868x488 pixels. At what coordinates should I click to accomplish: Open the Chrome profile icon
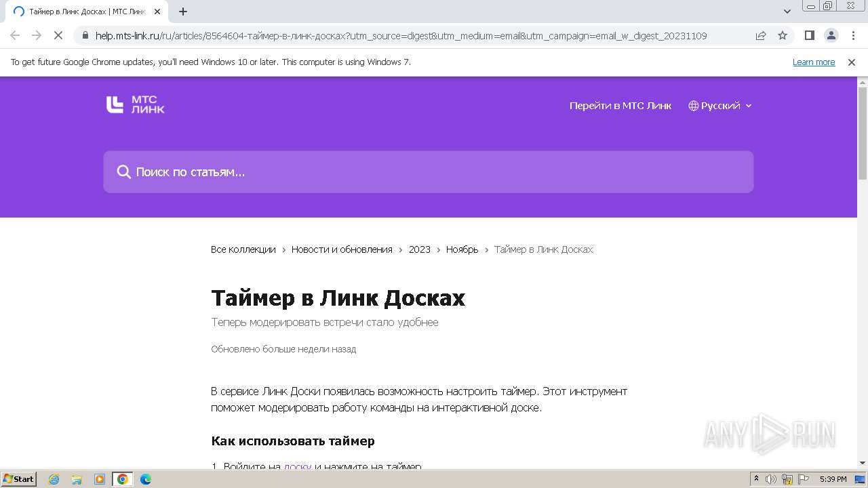pos(831,35)
